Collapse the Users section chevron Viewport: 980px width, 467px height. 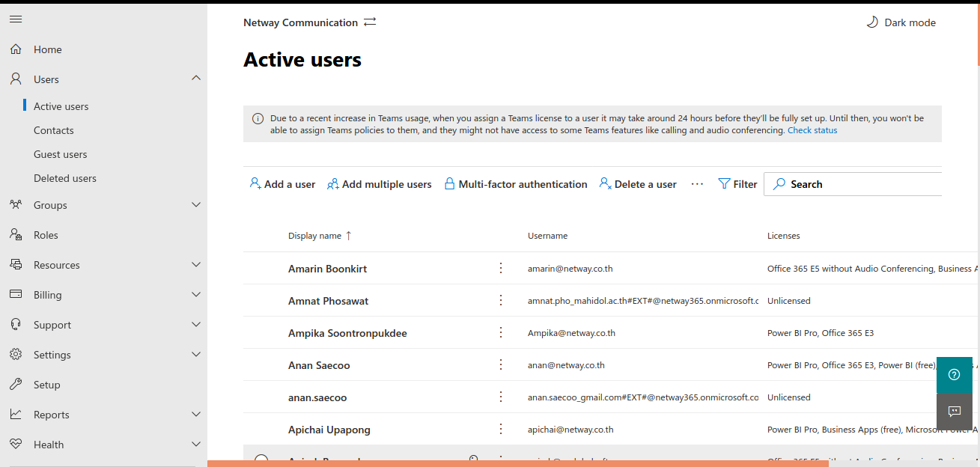196,79
